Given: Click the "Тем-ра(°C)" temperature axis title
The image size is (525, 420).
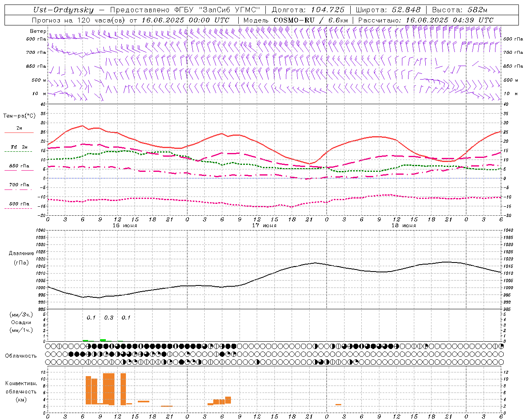Looking at the screenshot, I should (19, 116).
